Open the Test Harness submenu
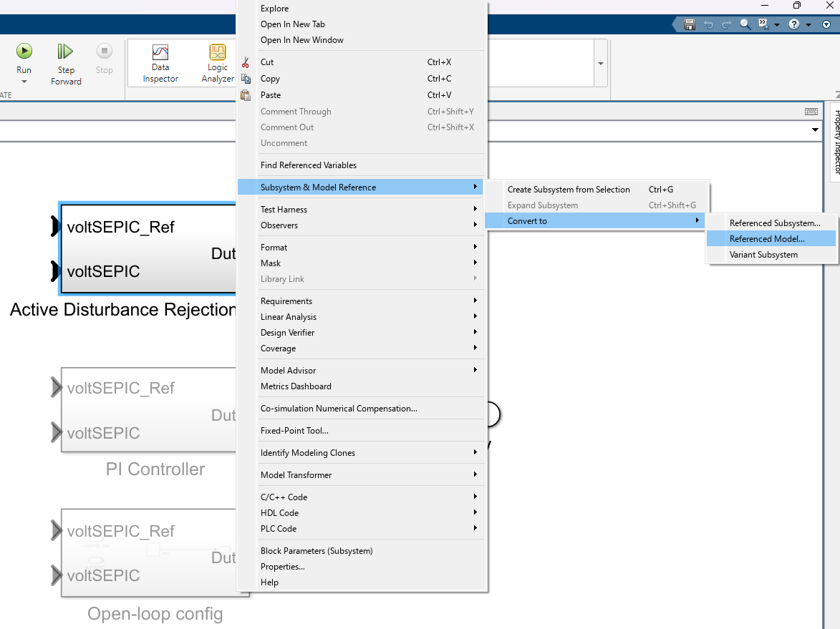The height and width of the screenshot is (629, 840). [284, 210]
